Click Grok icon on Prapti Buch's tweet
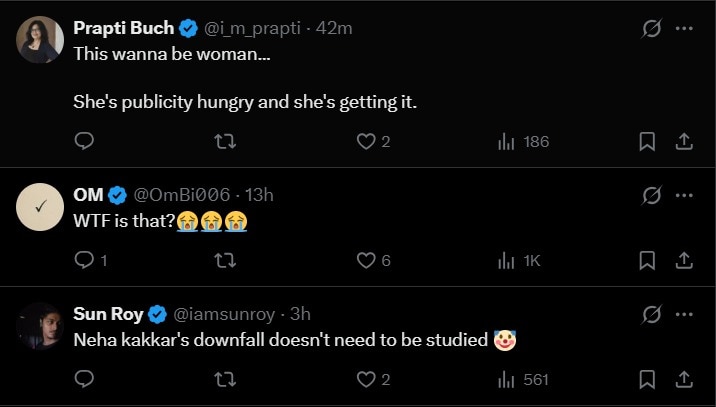716x407 pixels. click(651, 29)
